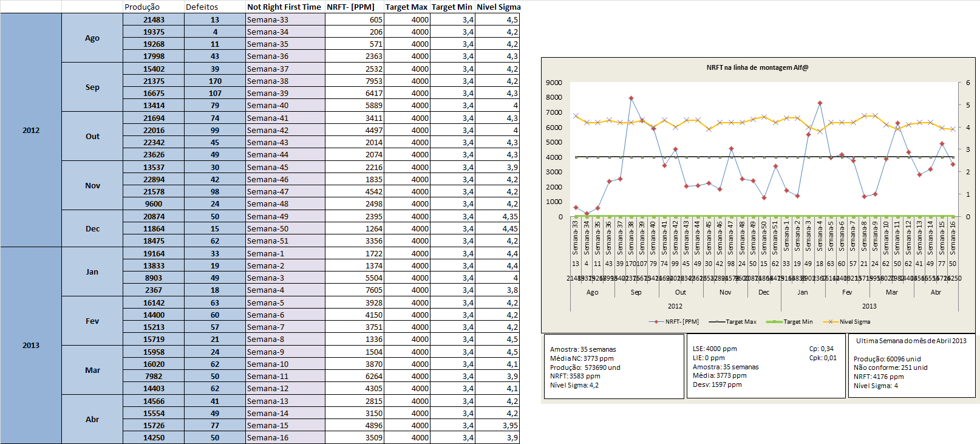Screen dimensions: 980x444
Task: Click the Sep month cell in the table
Action: (92, 87)
